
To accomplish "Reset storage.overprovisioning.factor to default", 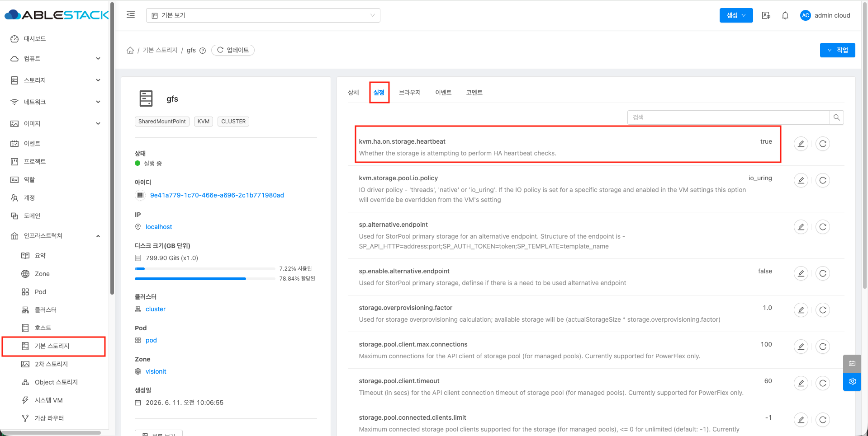I will point(823,310).
